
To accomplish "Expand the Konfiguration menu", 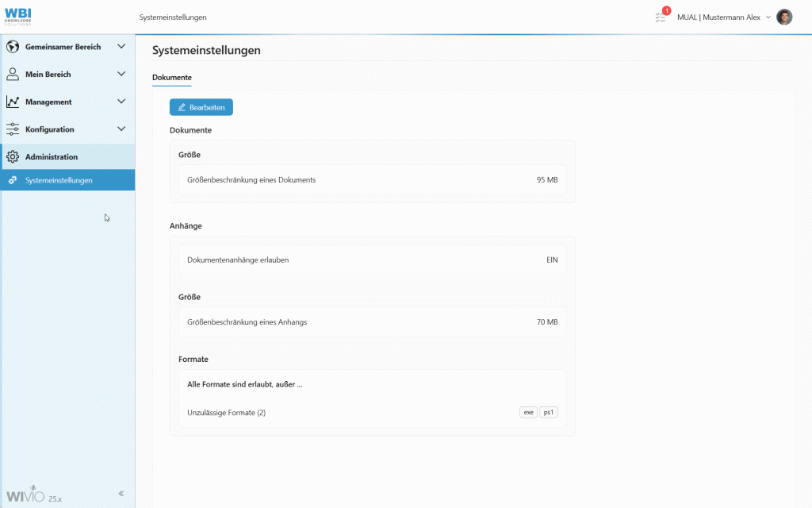I will point(121,129).
